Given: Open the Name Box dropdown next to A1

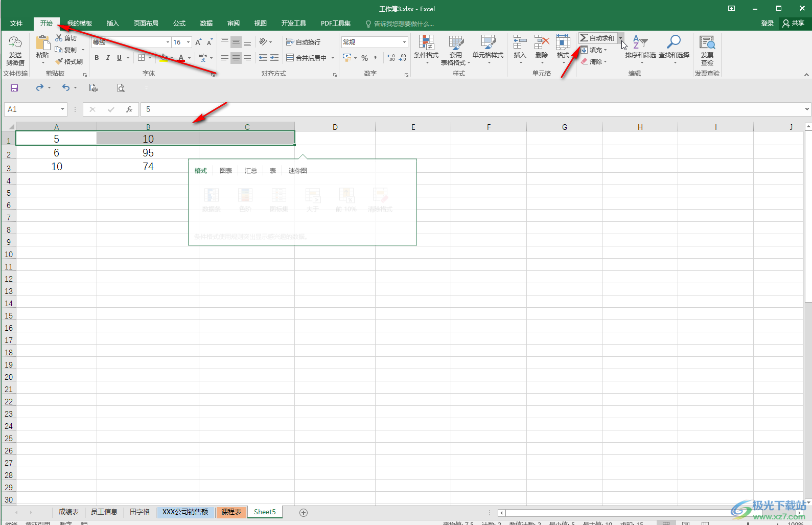Looking at the screenshot, I should 62,109.
